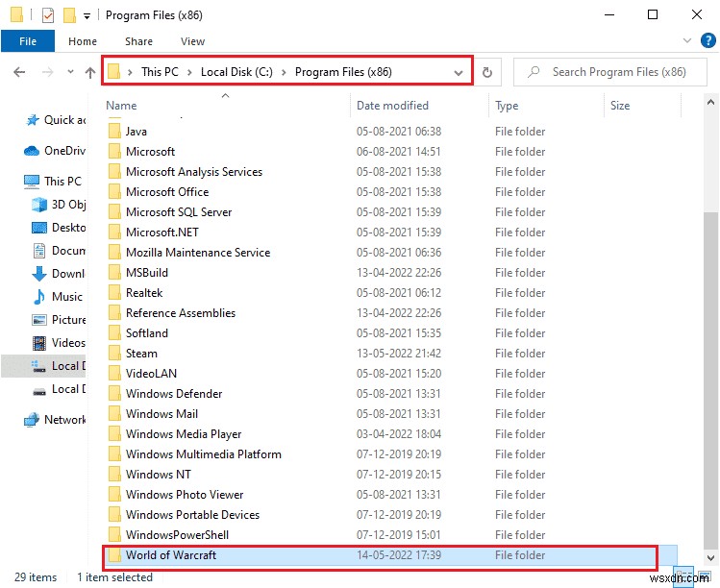Screen dimensions: 720x588
Task: Click the Windows Media Player folder icon
Action: pyautogui.click(x=114, y=434)
